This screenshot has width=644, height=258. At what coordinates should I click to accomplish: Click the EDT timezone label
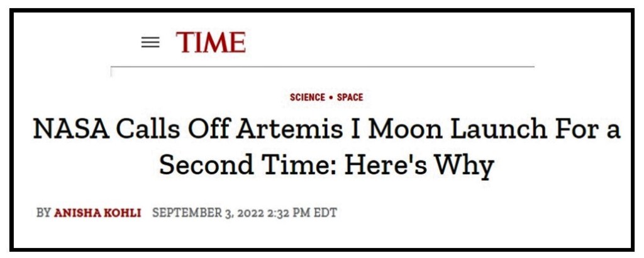(325, 213)
